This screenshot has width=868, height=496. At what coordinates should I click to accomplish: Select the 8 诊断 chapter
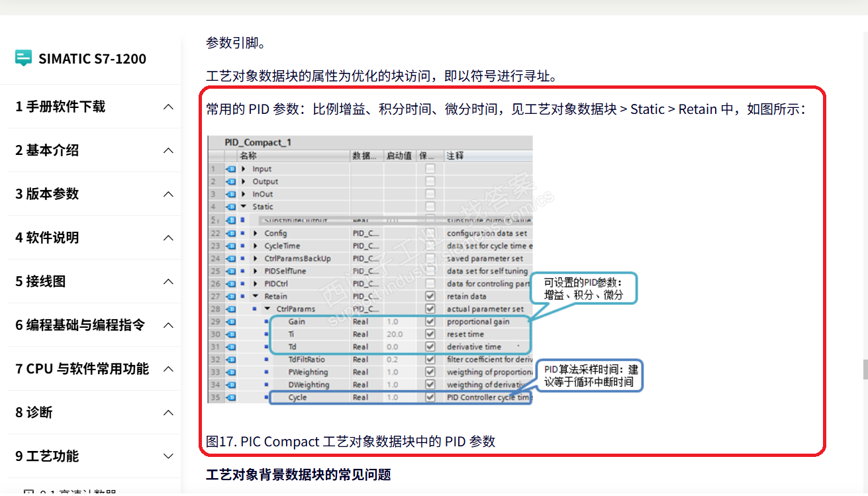click(34, 413)
